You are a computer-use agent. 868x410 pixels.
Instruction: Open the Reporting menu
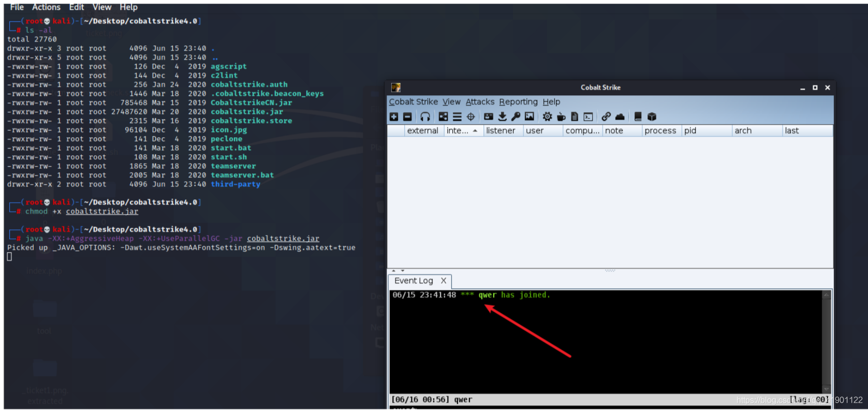[x=518, y=102]
